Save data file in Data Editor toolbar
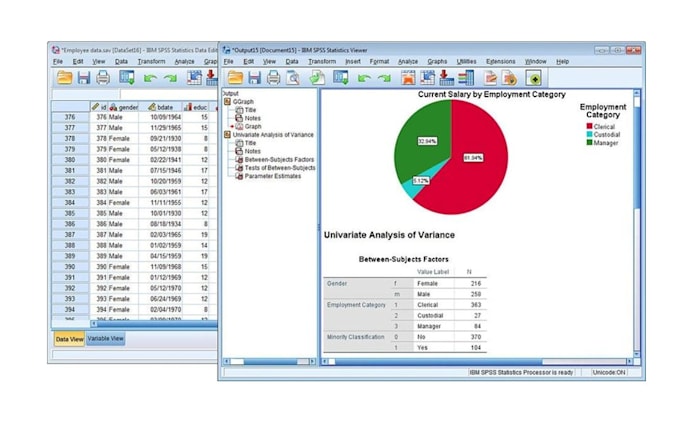680x433 pixels. (x=84, y=78)
